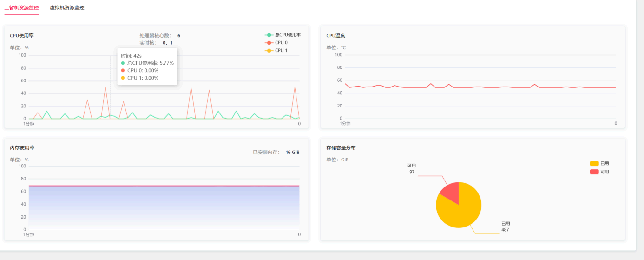Click the processor core count value 6
The height and width of the screenshot is (260, 644).
pos(179,36)
